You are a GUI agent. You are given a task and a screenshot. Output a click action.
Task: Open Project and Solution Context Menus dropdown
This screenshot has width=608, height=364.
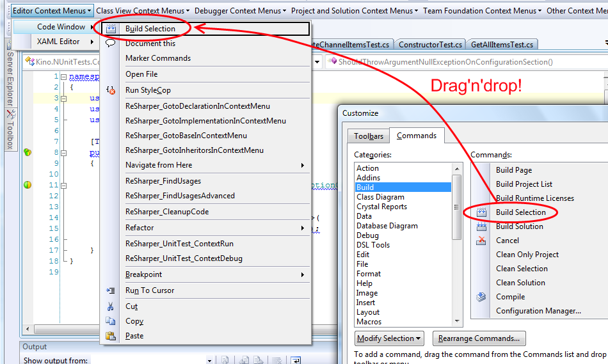pos(355,11)
